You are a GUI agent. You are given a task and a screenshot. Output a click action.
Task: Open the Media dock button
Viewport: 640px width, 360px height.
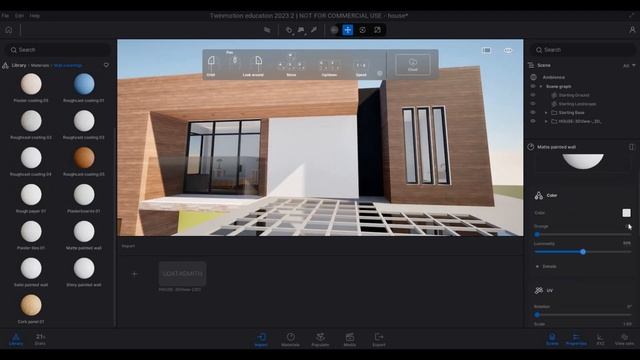pyautogui.click(x=350, y=339)
